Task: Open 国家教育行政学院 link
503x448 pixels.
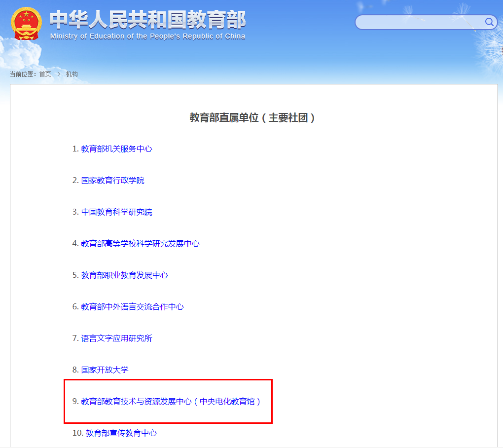Action: [x=113, y=180]
